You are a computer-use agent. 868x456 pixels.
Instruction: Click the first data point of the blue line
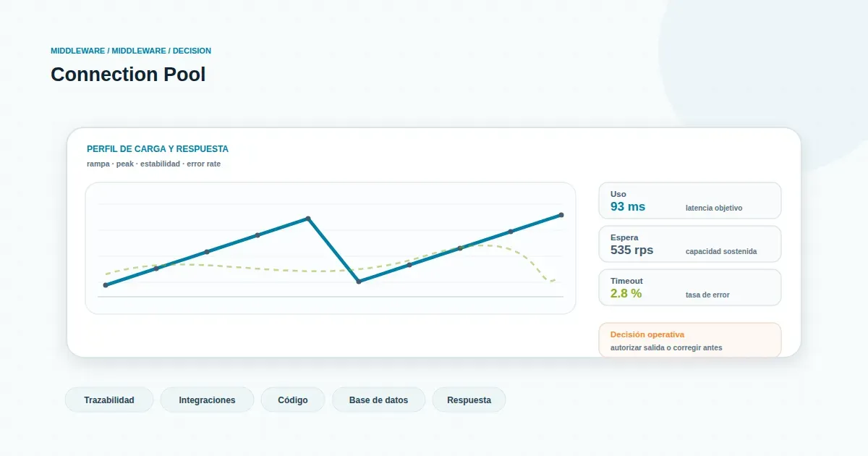pos(106,285)
